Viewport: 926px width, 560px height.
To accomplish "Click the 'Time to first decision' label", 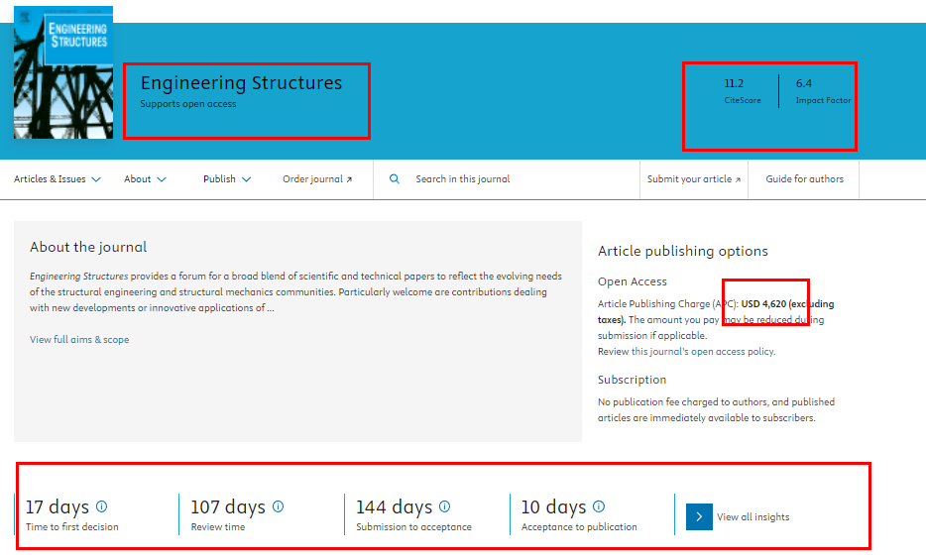I will [72, 527].
